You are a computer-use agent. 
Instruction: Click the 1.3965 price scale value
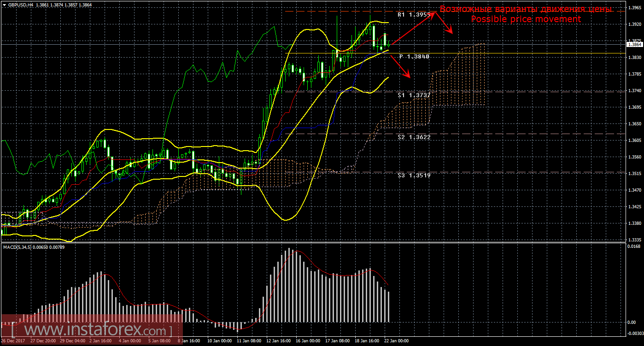pyautogui.click(x=634, y=7)
